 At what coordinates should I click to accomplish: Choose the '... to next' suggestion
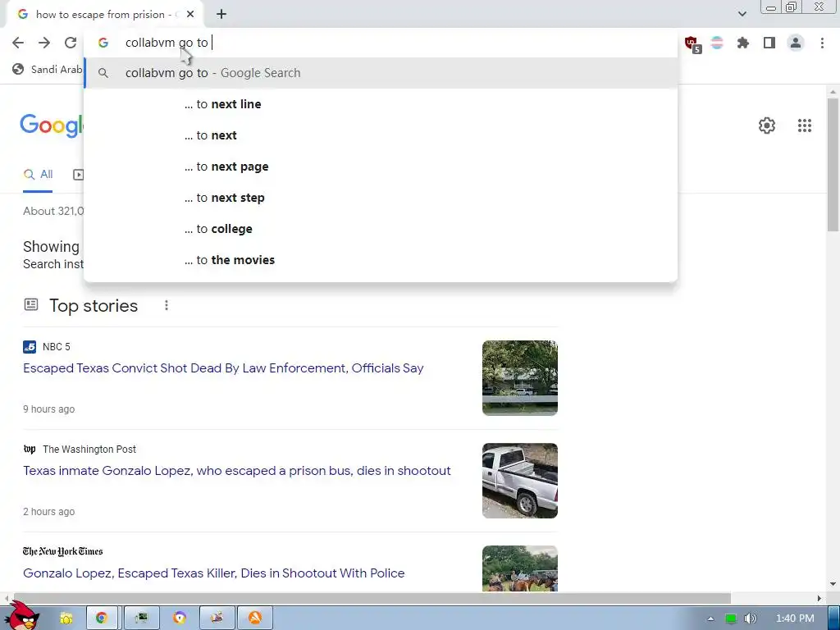[x=381, y=135]
